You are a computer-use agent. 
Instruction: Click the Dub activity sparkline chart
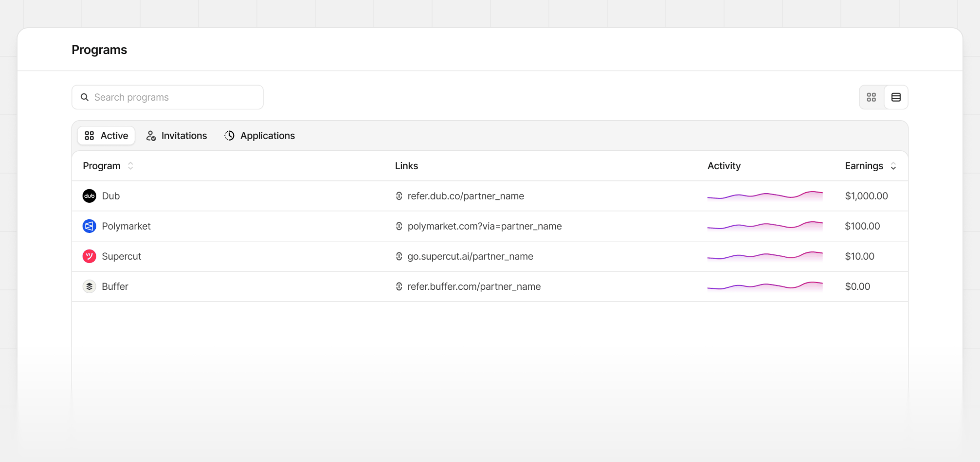point(765,196)
